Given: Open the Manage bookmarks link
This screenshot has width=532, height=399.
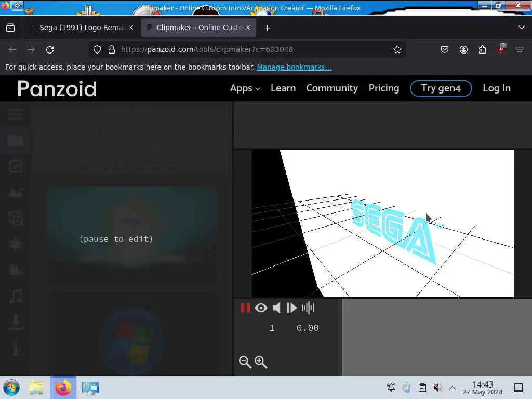Looking at the screenshot, I should click(x=294, y=67).
